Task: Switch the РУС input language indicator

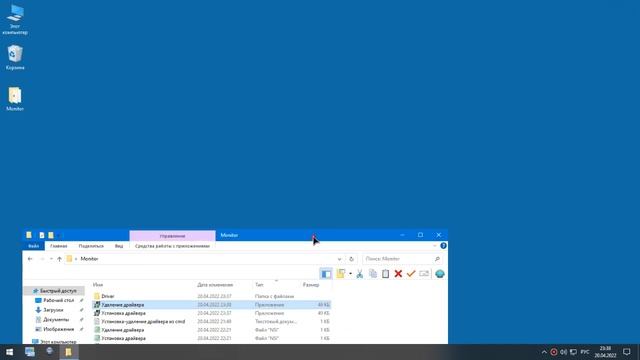Action: coord(585,352)
